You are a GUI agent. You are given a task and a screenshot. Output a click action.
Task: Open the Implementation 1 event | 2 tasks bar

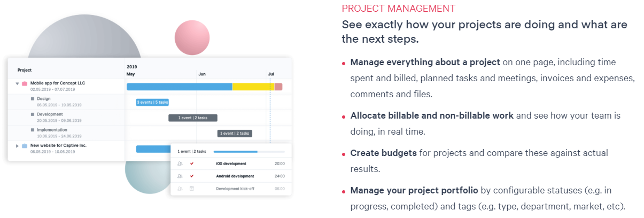(235, 133)
